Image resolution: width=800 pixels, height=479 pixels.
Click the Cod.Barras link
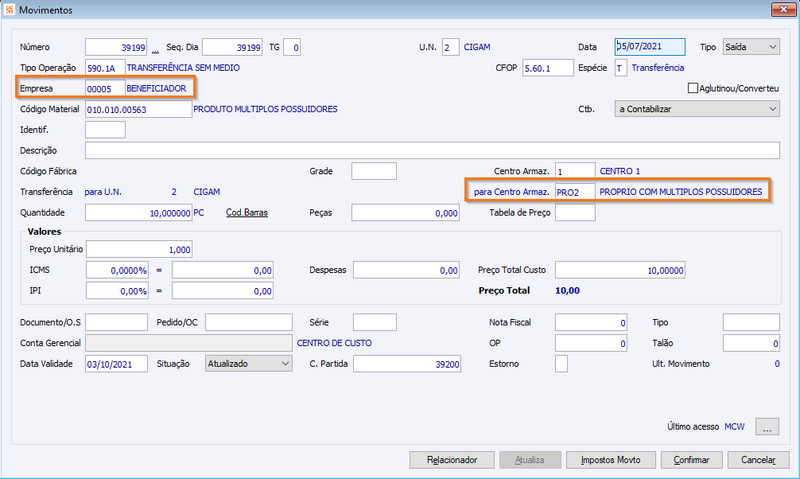[x=246, y=213]
